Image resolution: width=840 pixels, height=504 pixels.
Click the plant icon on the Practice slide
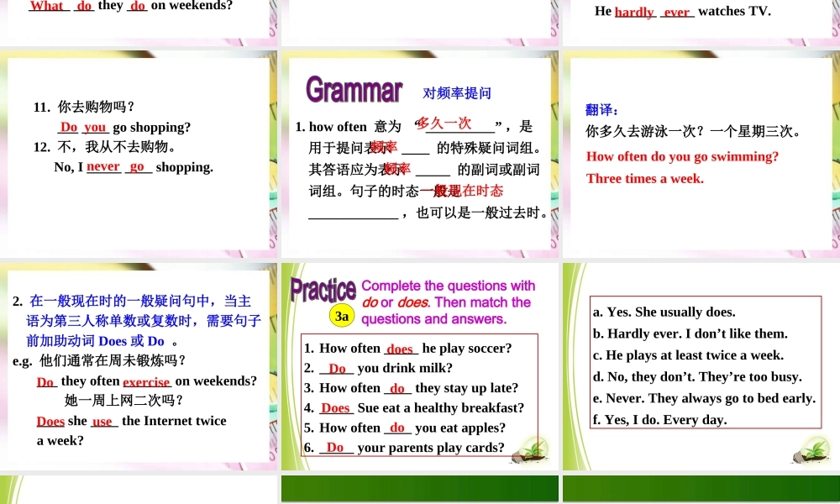(x=530, y=449)
